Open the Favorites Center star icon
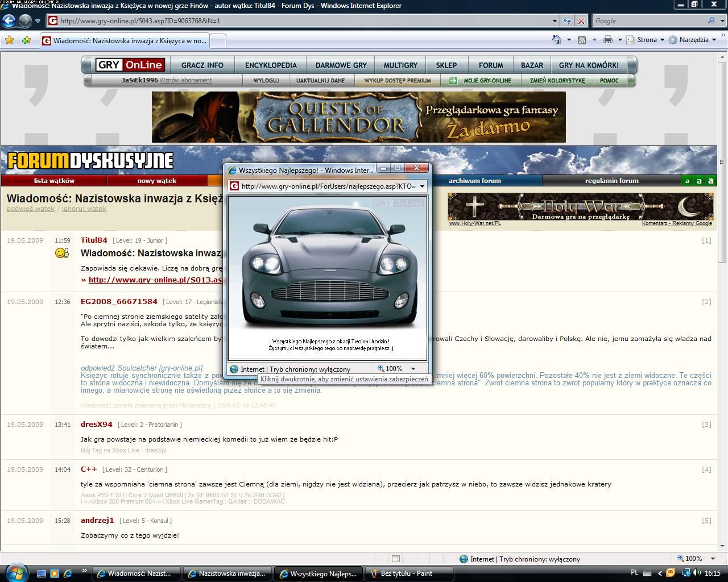 [x=9, y=40]
